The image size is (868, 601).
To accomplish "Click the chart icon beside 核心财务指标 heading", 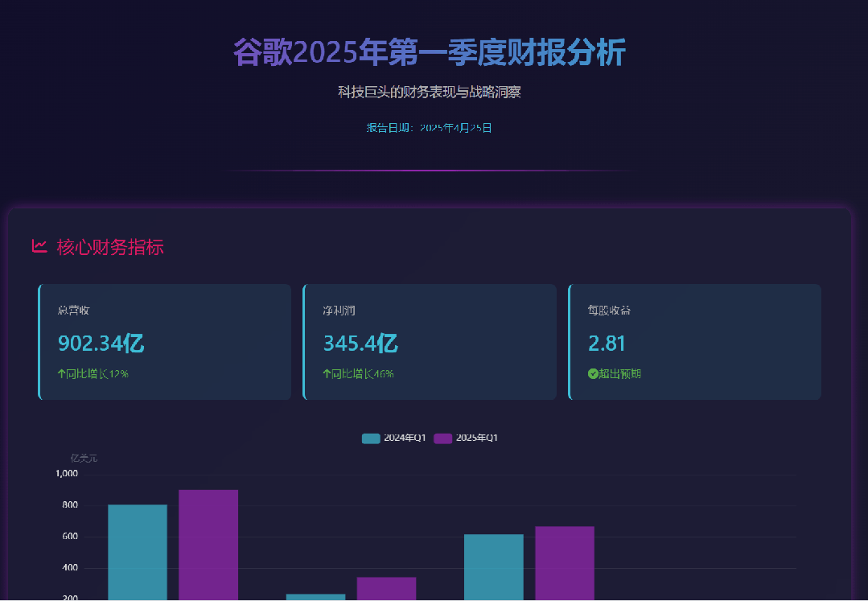I will pyautogui.click(x=39, y=247).
